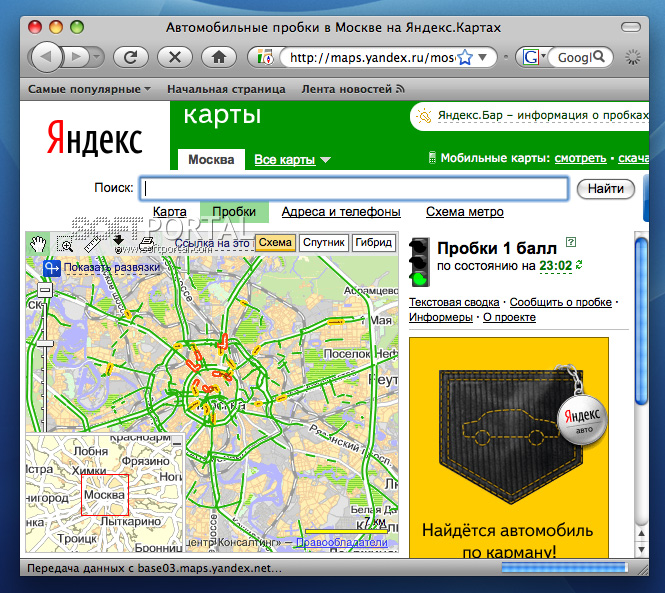
Task: Click the scrollbar down arrow
Action: tap(641, 550)
